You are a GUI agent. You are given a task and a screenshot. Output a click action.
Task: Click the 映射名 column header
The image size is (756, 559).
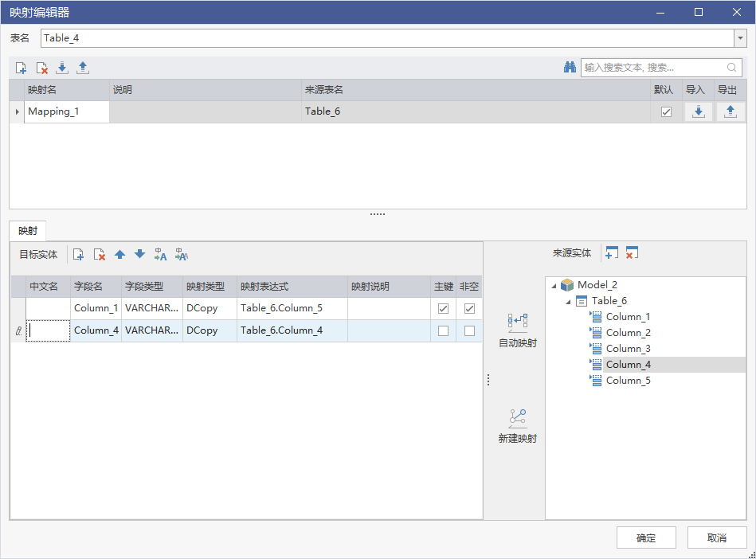point(67,90)
